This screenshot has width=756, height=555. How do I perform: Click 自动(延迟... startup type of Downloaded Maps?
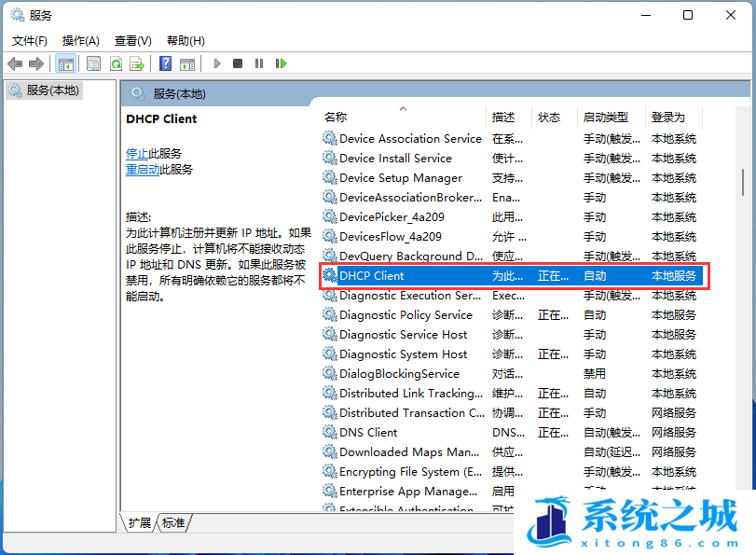(612, 451)
